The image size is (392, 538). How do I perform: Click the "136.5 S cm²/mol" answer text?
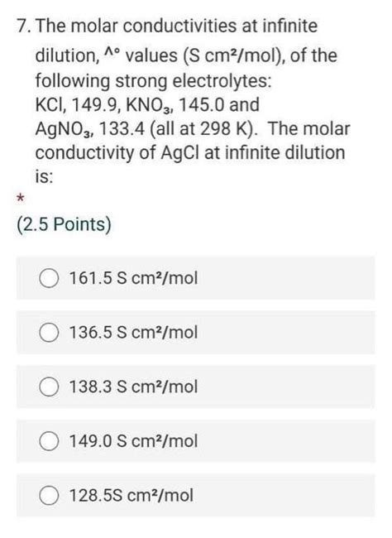click(x=133, y=332)
